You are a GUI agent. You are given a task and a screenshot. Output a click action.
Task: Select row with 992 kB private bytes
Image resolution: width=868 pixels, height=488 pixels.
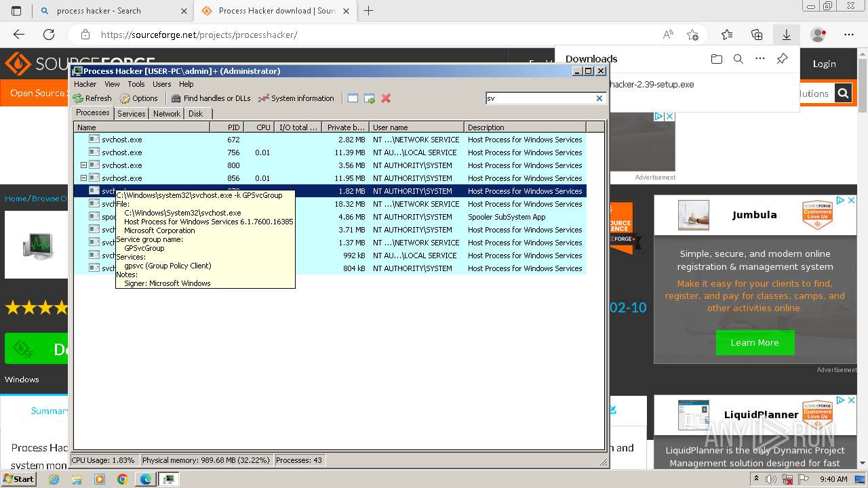tap(330, 256)
